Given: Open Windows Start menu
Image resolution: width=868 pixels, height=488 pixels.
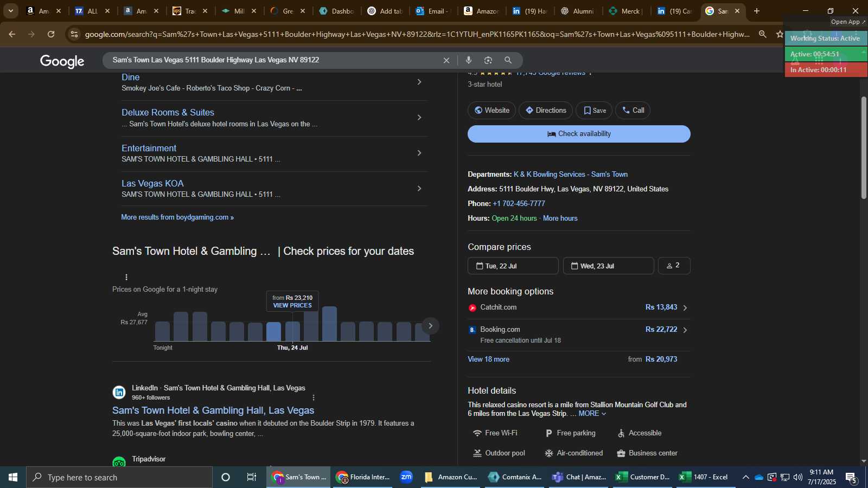Looking at the screenshot, I should click(x=13, y=477).
